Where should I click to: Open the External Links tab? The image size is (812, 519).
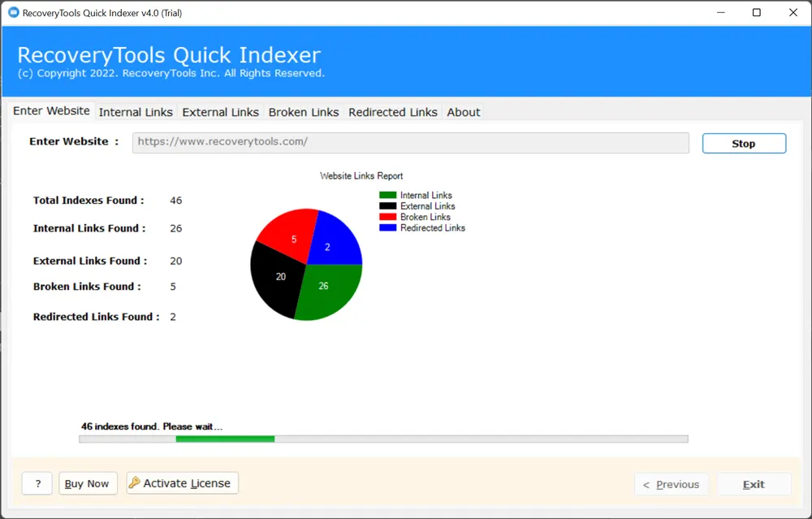220,112
